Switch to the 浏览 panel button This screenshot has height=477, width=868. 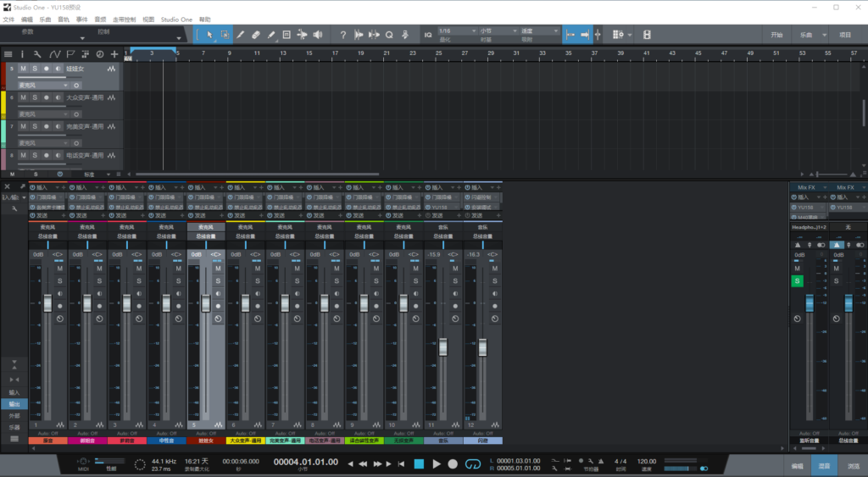pyautogui.click(x=853, y=466)
